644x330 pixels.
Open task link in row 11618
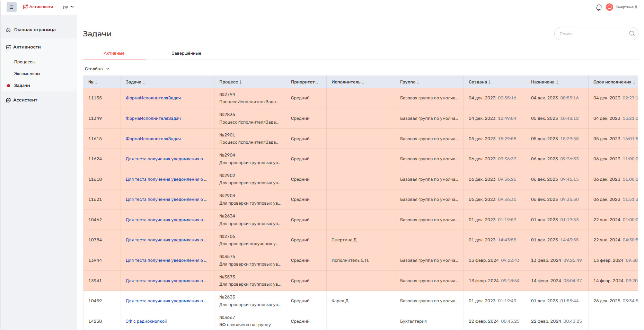coord(166,179)
